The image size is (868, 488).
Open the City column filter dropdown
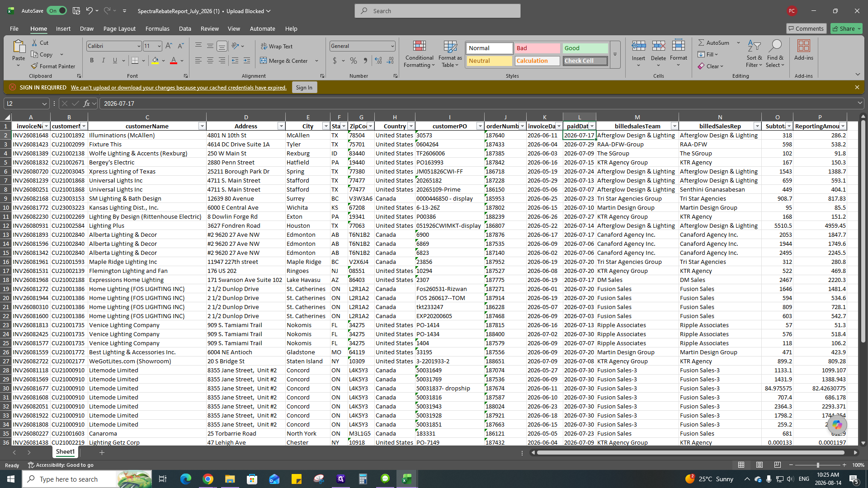(325, 126)
